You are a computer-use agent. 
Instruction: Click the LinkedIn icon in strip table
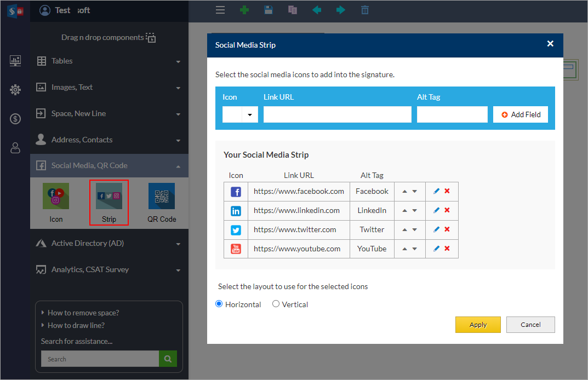coord(236,211)
